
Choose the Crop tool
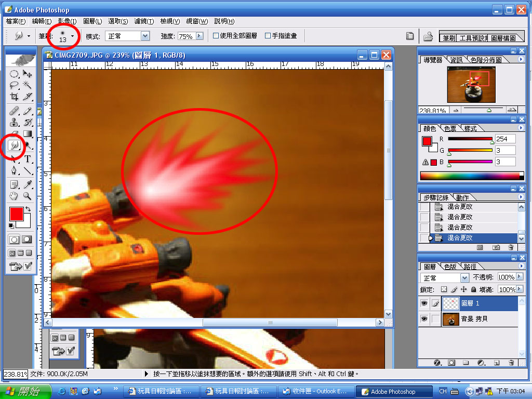15,97
